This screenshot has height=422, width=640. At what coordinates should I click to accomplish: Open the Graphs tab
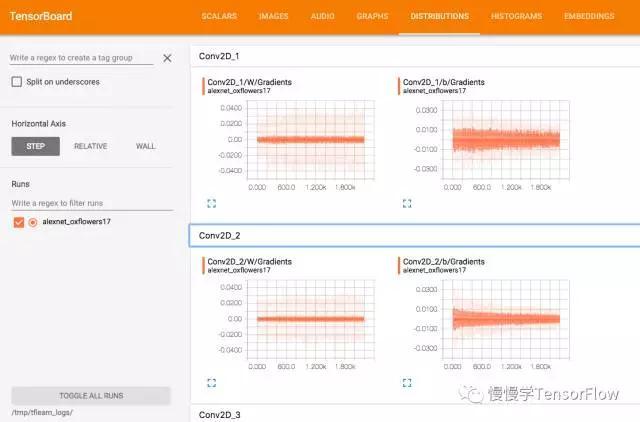[372, 16]
